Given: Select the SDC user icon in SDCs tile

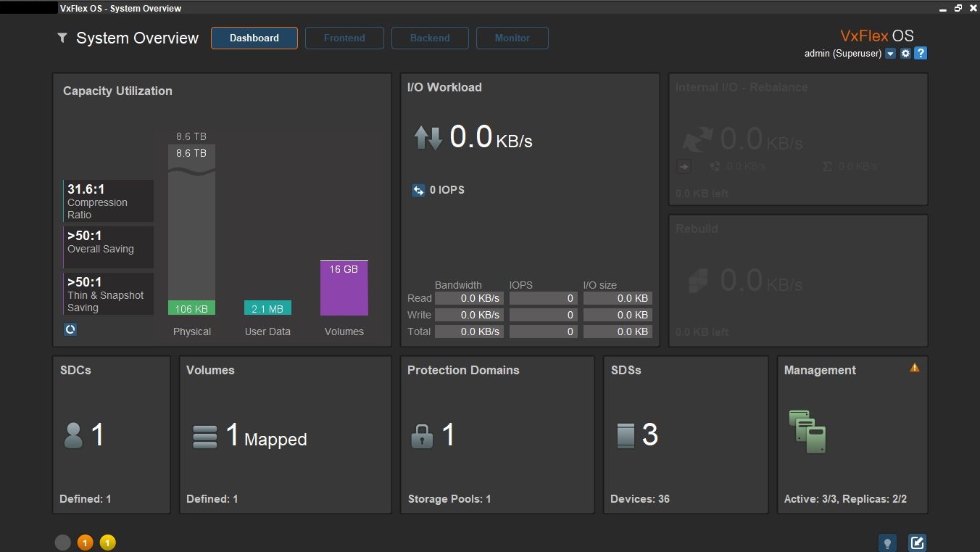Looking at the screenshot, I should [75, 434].
